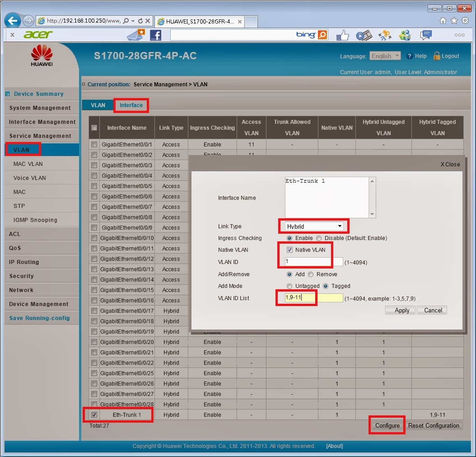Apply the Eth-Trunk 1 settings
Viewport: 476px width, 457px height.
tap(400, 310)
